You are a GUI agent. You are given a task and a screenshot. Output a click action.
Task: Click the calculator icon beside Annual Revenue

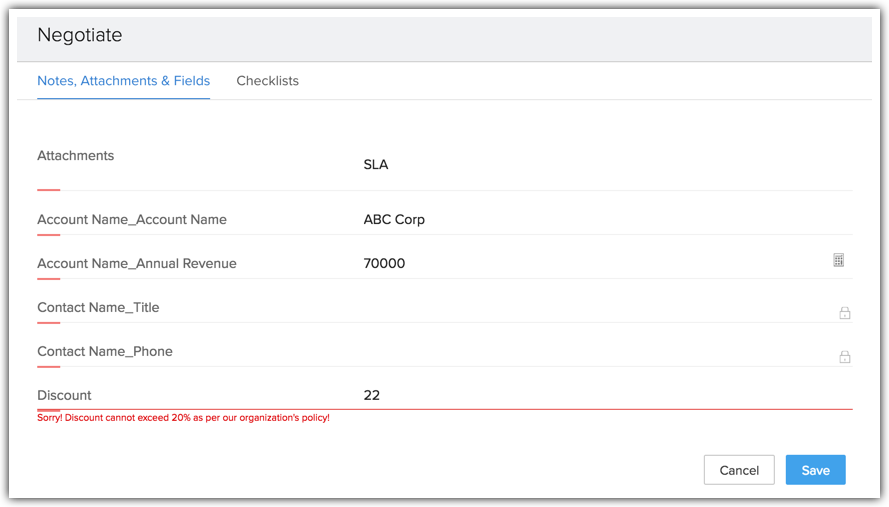[839, 261]
